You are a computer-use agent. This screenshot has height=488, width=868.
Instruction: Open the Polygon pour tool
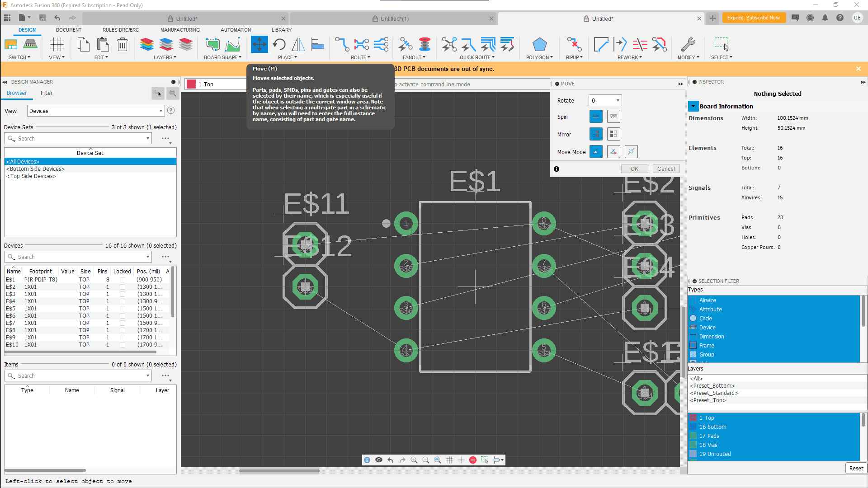coord(539,45)
